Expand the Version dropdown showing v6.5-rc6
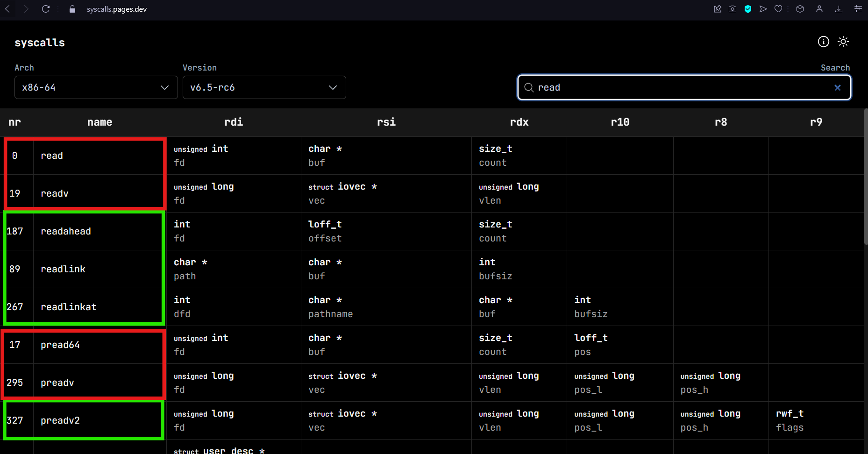 (264, 88)
